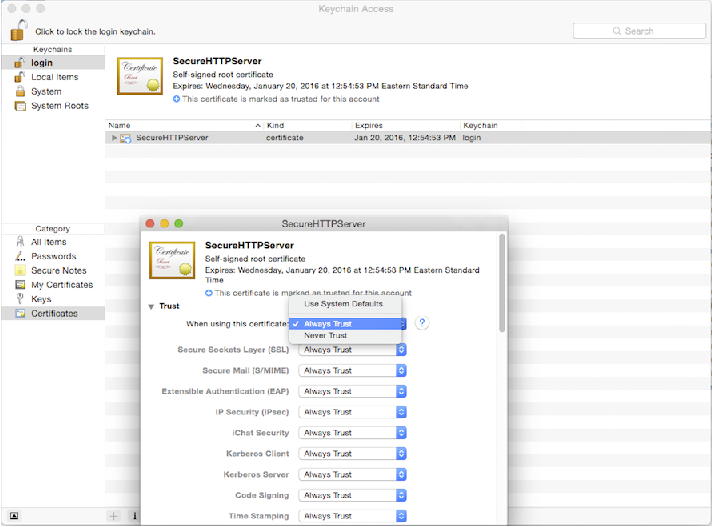Click the padlock to lock login keychain
The image size is (712, 527).
tap(17, 30)
